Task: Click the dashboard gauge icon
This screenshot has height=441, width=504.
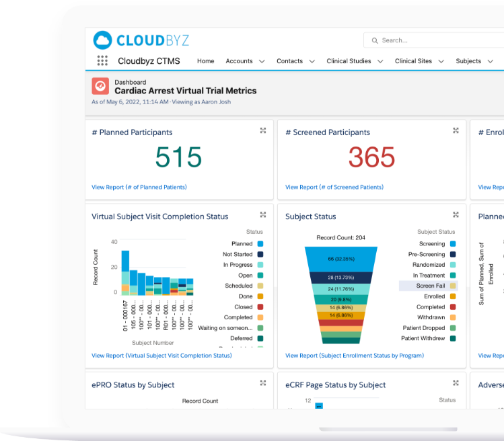Action: coord(100,86)
